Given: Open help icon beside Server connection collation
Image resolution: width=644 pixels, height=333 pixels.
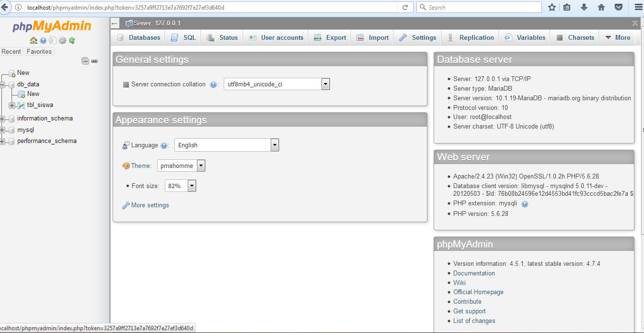Looking at the screenshot, I should (x=213, y=84).
